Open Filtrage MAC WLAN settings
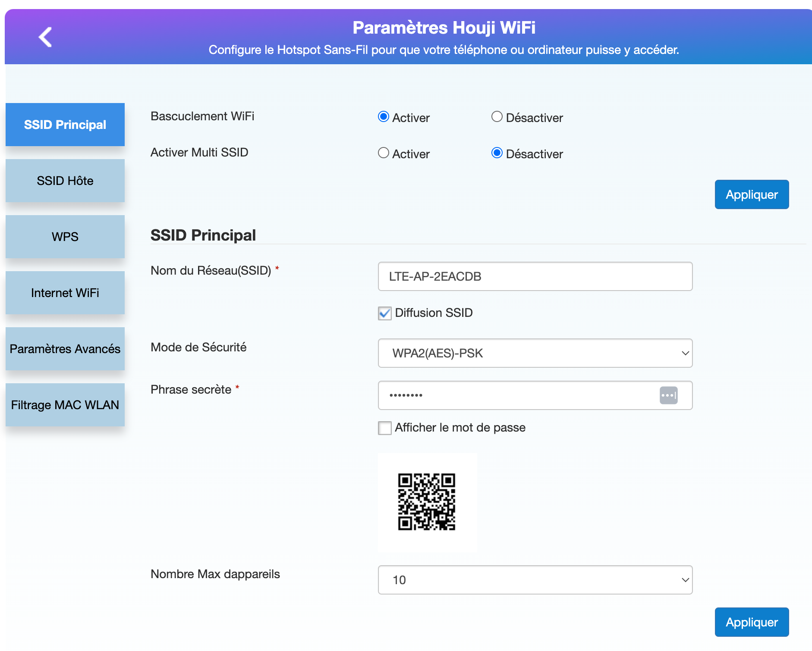812x651 pixels. click(x=65, y=405)
